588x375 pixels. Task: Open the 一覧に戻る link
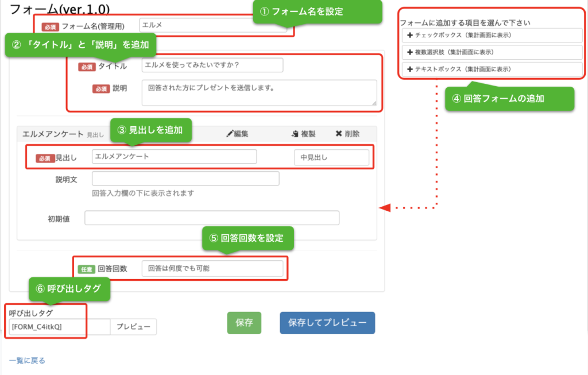point(27,361)
